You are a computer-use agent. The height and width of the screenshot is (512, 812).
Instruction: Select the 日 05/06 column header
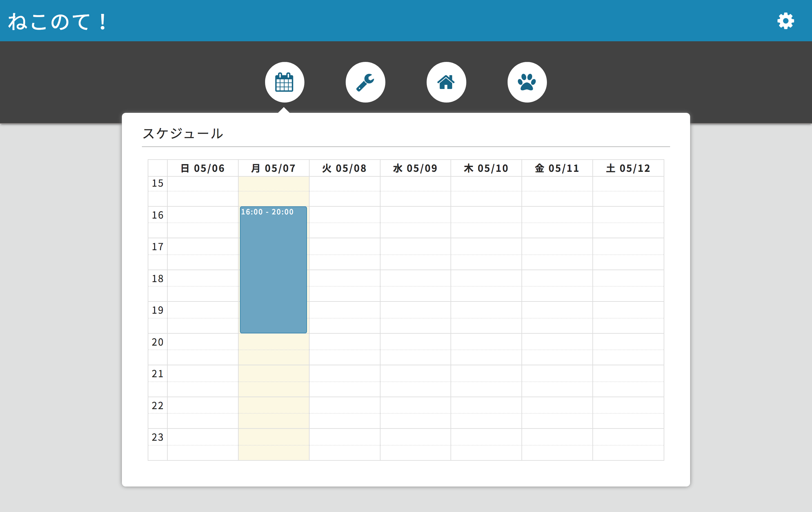pyautogui.click(x=202, y=168)
